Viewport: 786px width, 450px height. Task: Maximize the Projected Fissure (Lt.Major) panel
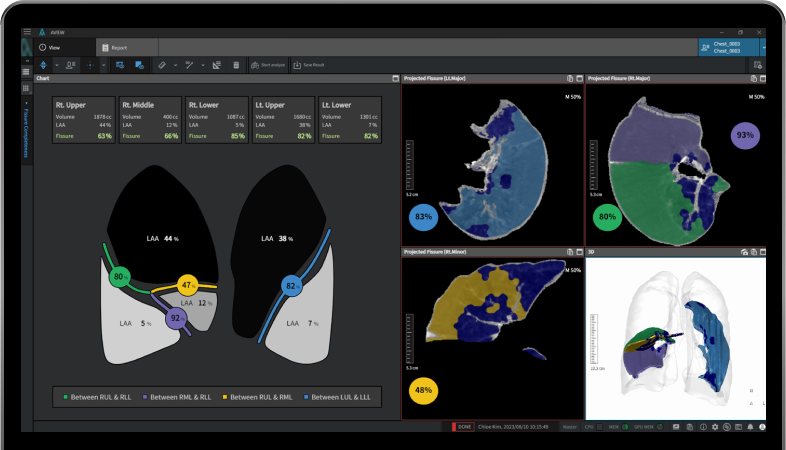click(x=578, y=78)
